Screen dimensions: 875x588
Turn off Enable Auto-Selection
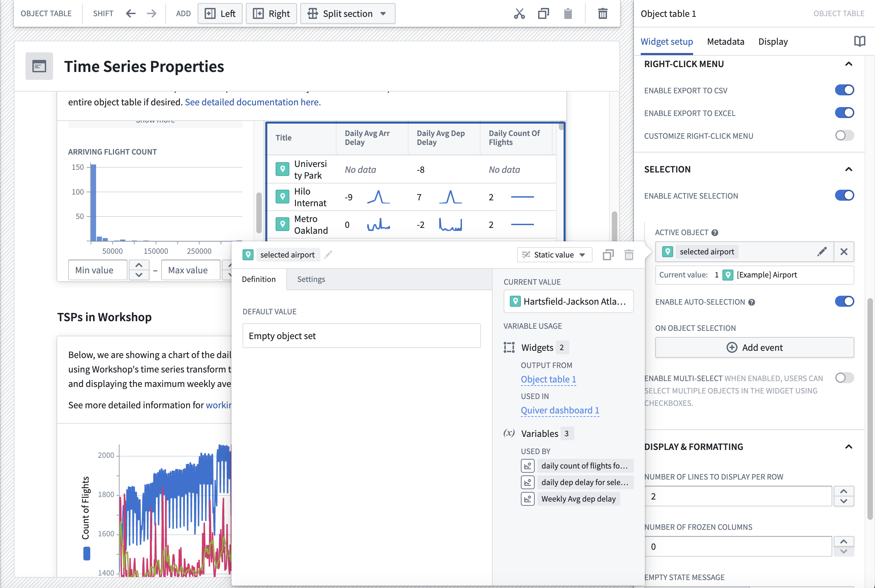844,302
